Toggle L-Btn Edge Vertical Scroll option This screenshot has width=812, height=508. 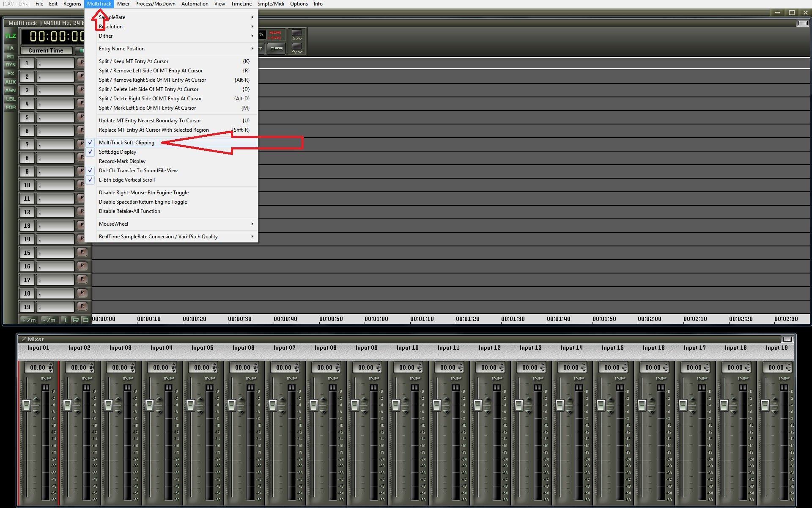click(127, 180)
